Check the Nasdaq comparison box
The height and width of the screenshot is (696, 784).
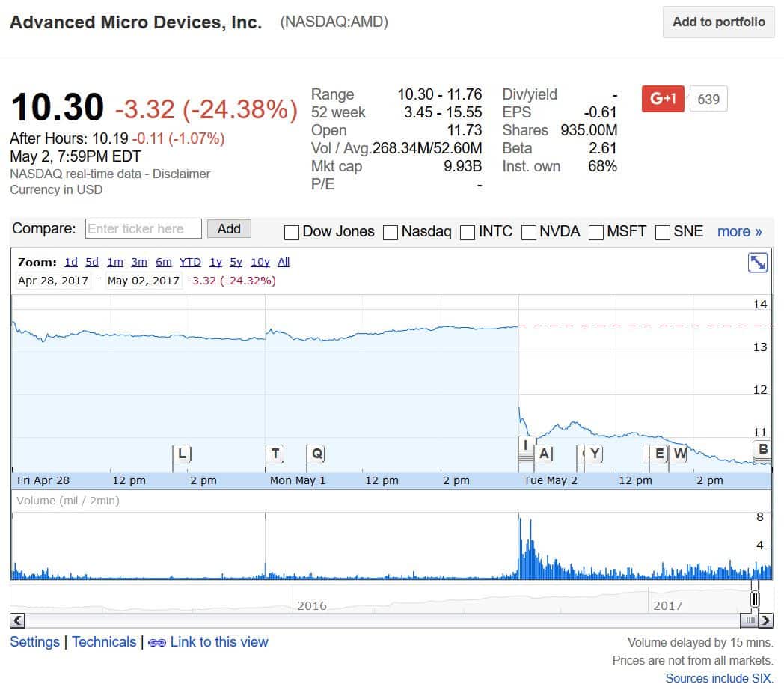[391, 232]
